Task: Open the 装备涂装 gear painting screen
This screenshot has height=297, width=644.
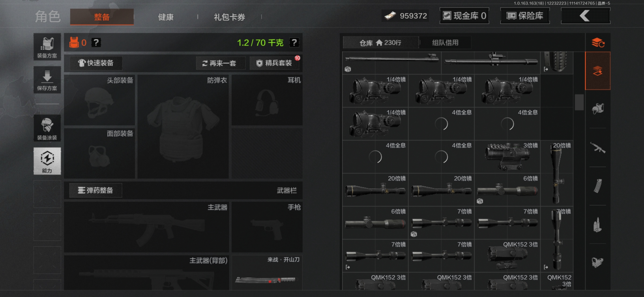Action: tap(47, 128)
